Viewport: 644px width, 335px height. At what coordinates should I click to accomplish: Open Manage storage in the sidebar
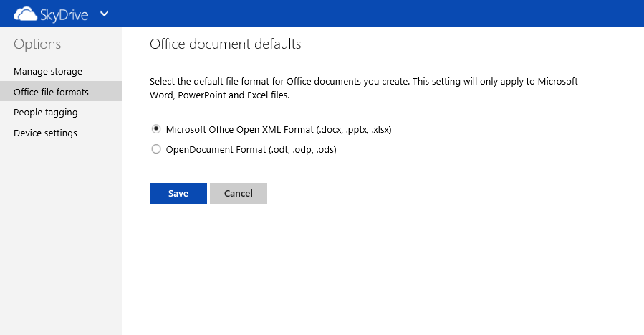pos(48,72)
